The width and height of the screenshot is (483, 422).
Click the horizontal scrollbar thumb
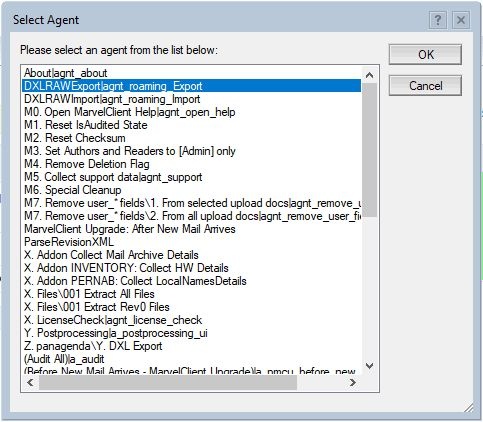click(x=168, y=382)
